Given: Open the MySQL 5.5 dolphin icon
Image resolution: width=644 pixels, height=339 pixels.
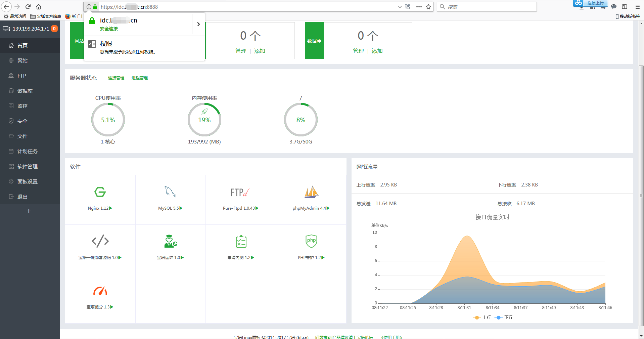Looking at the screenshot, I should click(170, 192).
